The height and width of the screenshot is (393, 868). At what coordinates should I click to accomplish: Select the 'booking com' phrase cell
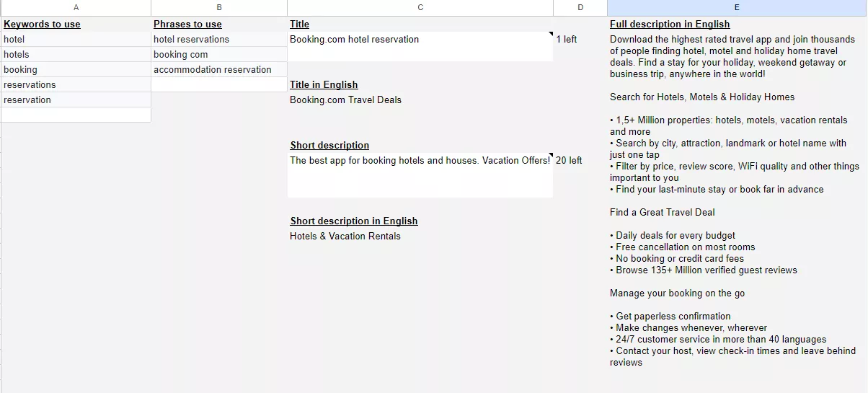pyautogui.click(x=219, y=55)
